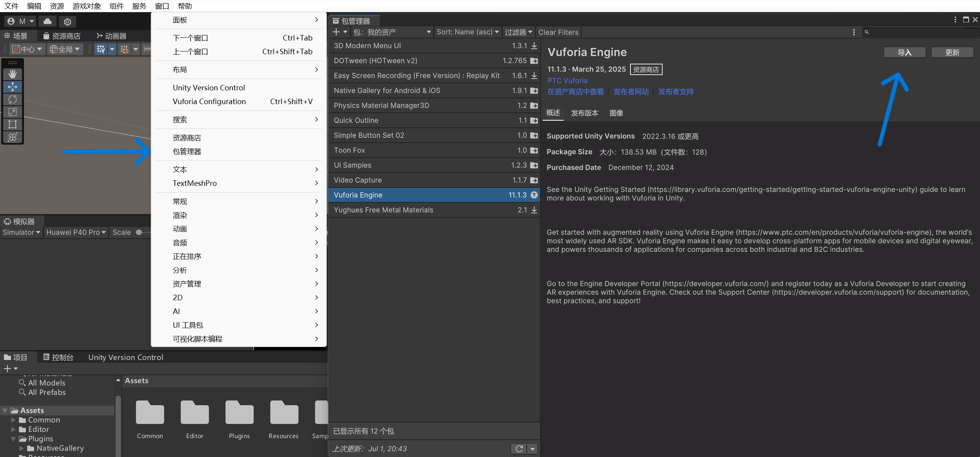Screen dimensions: 980x457
Task: Open the 发布者网站 link
Action: click(631, 92)
